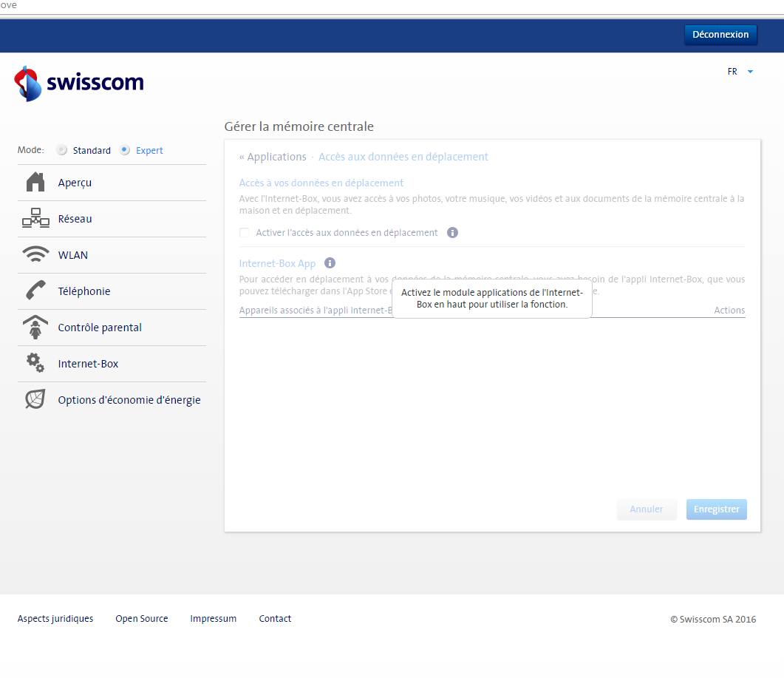Go back via the « Applications breadcrumb
This screenshot has width=784, height=678.
tap(274, 156)
